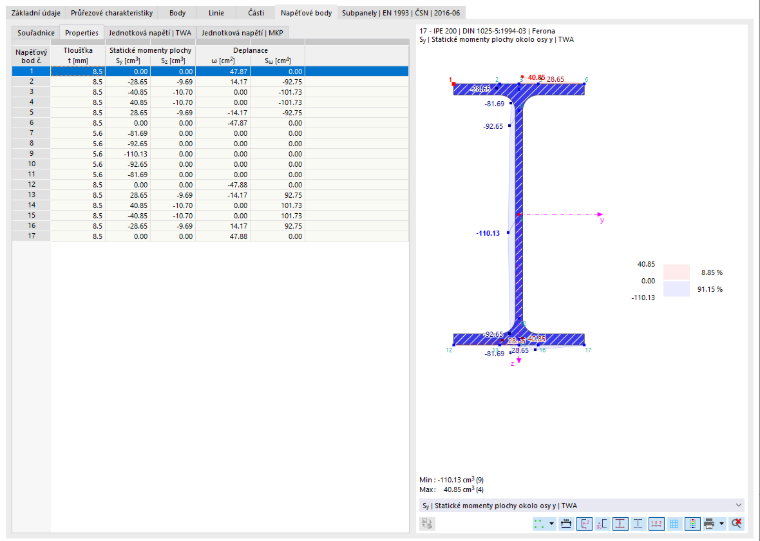Click the lavender 91.15 % legend color swatch
The image size is (760, 541).
tap(676, 289)
